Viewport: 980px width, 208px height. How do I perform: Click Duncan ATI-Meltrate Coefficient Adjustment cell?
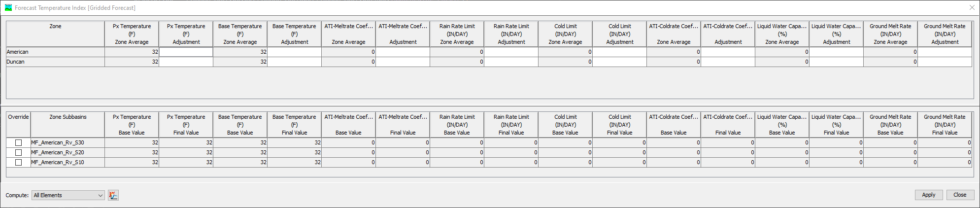403,62
